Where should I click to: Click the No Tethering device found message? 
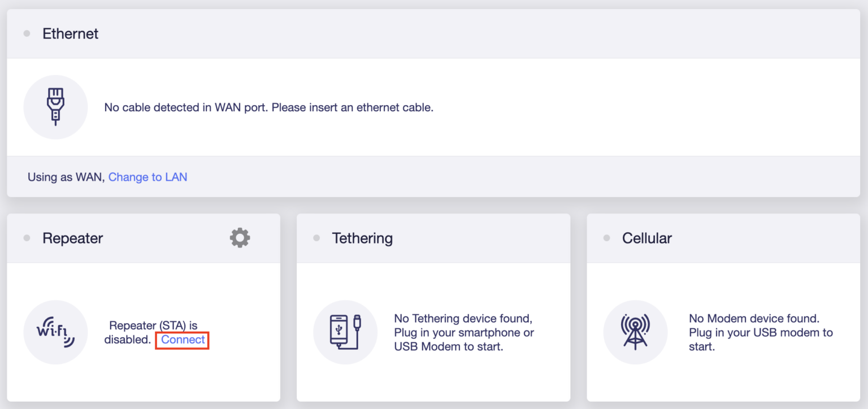tap(464, 332)
